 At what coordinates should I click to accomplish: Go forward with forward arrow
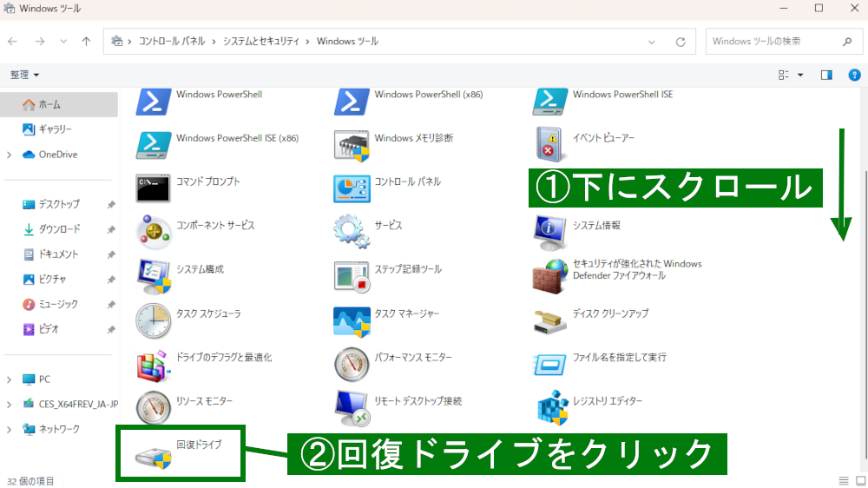click(x=39, y=42)
